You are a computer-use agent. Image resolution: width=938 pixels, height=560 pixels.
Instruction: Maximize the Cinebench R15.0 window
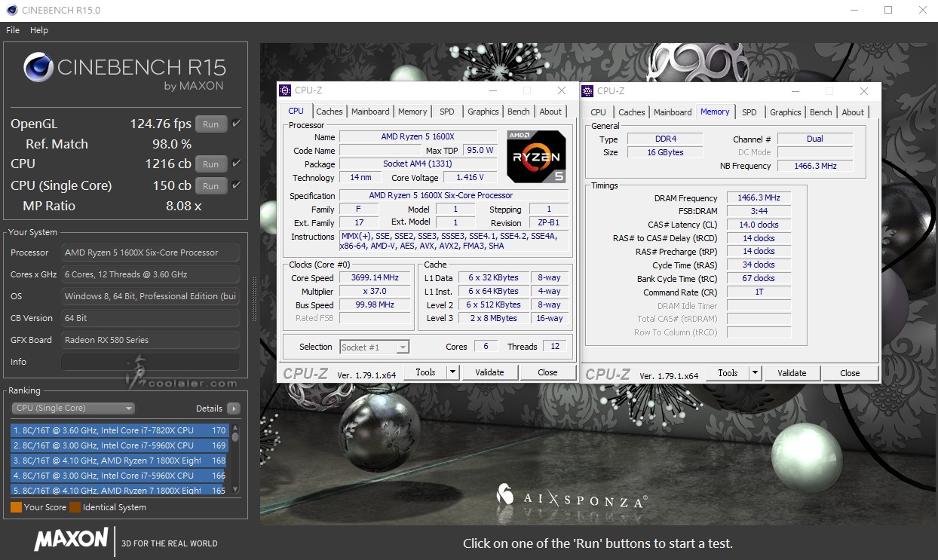tap(888, 10)
